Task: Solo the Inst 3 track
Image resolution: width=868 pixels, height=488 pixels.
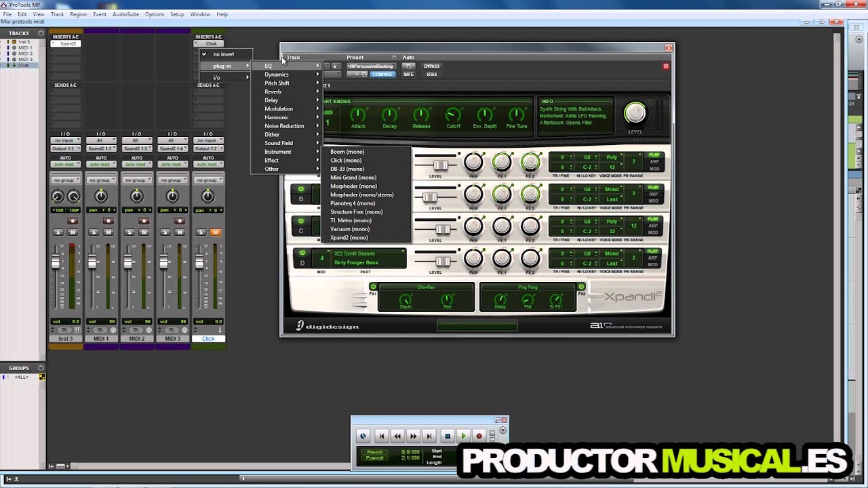Action: (x=58, y=232)
